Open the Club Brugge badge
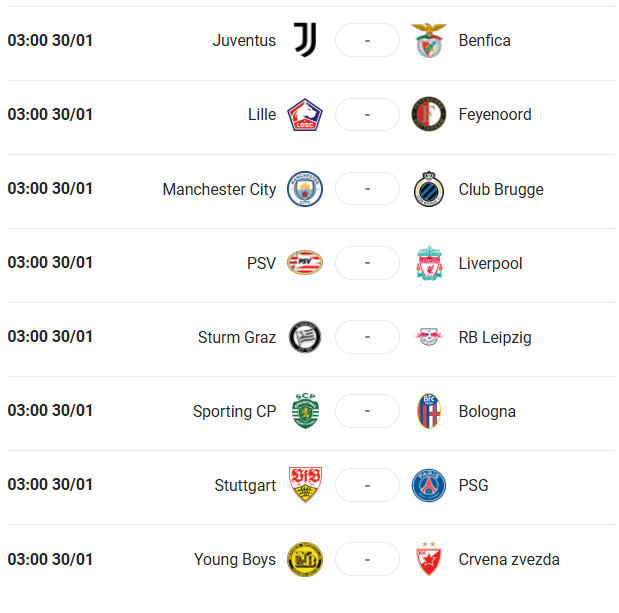 pyautogui.click(x=429, y=189)
